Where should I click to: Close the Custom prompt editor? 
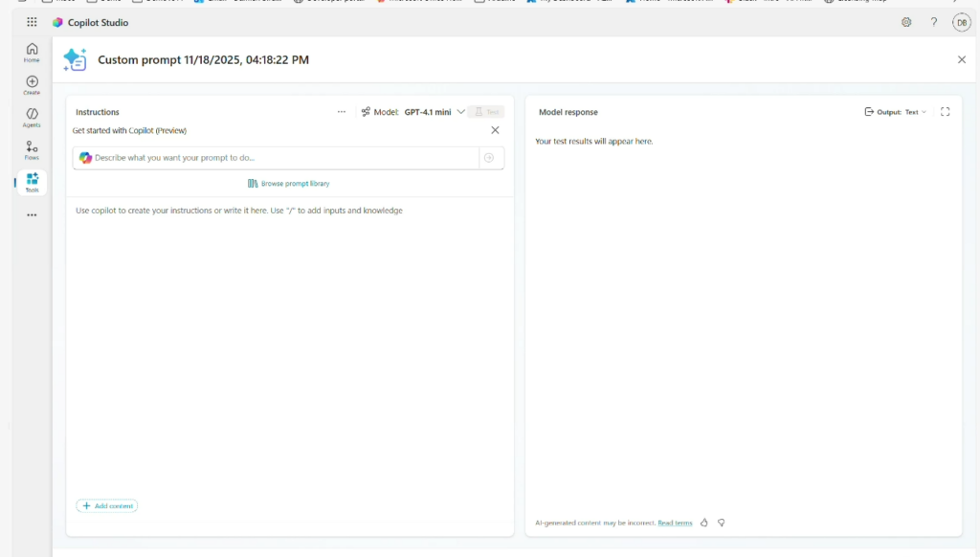pos(961,60)
